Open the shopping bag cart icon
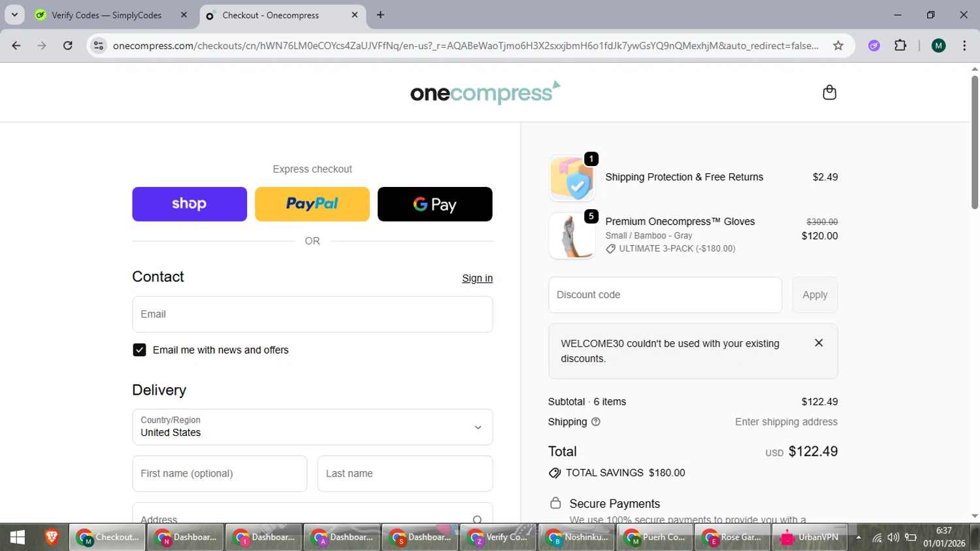Image resolution: width=980 pixels, height=551 pixels. tap(829, 92)
